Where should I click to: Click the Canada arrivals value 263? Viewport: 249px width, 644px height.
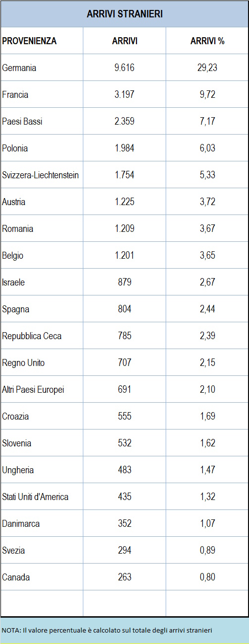pos(124,577)
